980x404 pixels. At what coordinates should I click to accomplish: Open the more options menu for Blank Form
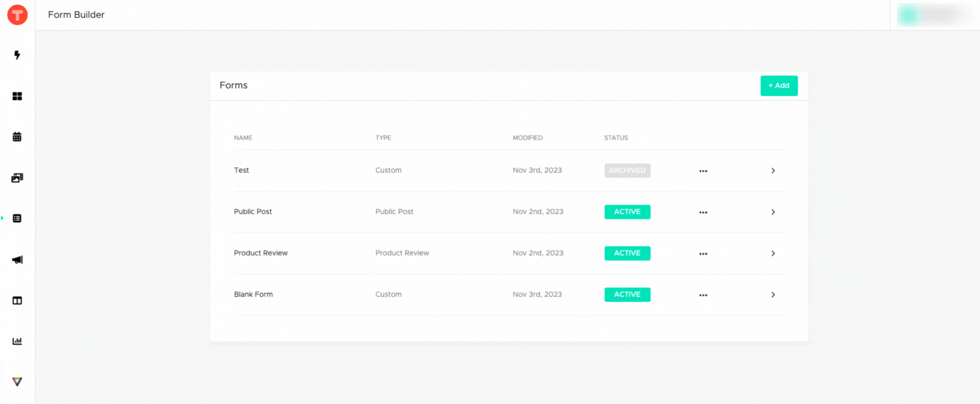click(x=703, y=295)
